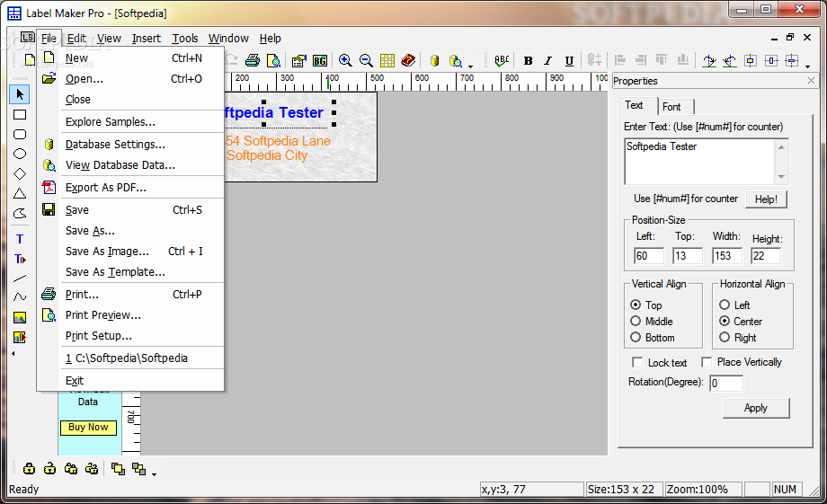Click the send to back icon
The height and width of the screenshot is (504, 827).
tap(138, 468)
